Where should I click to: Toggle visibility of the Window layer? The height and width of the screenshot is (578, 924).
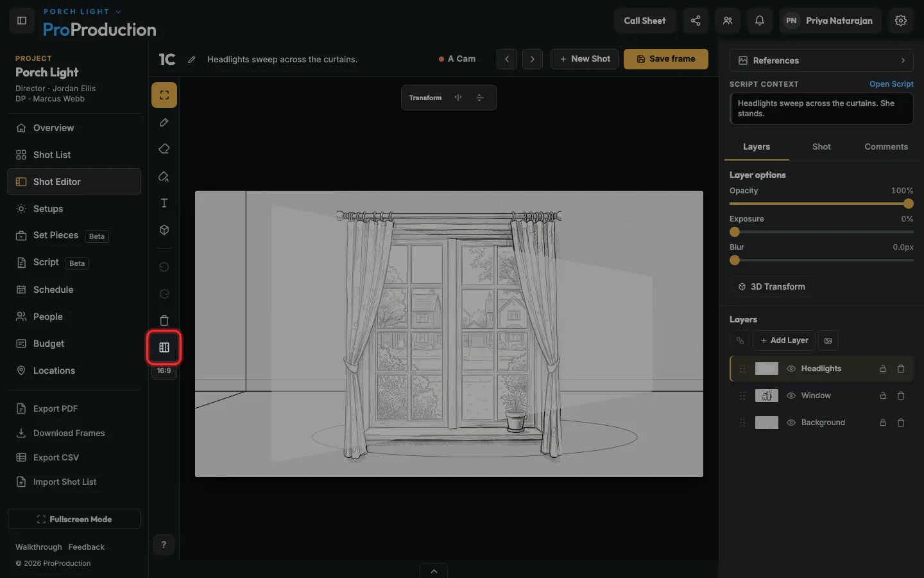791,396
